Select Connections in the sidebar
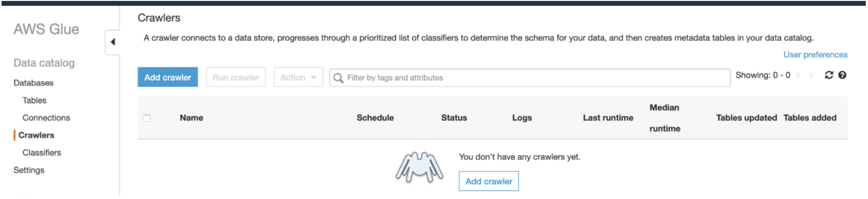The width and height of the screenshot is (868, 199). coord(46,118)
